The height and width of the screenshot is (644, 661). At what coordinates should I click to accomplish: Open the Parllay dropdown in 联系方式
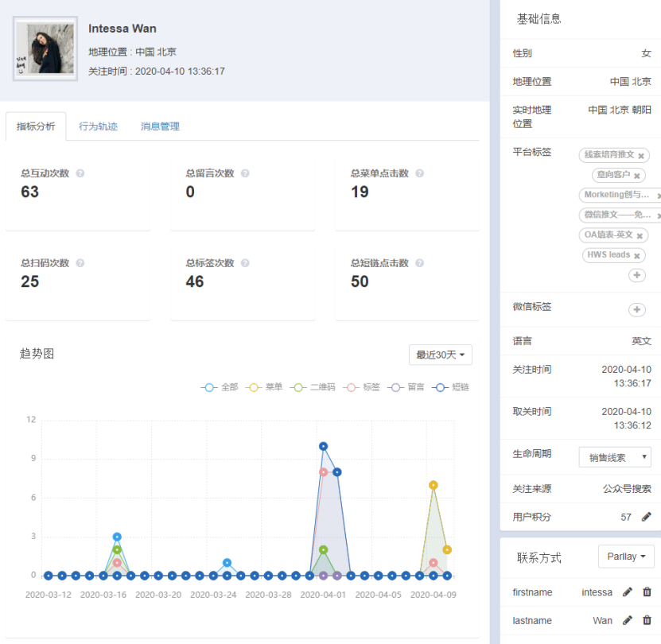(626, 557)
